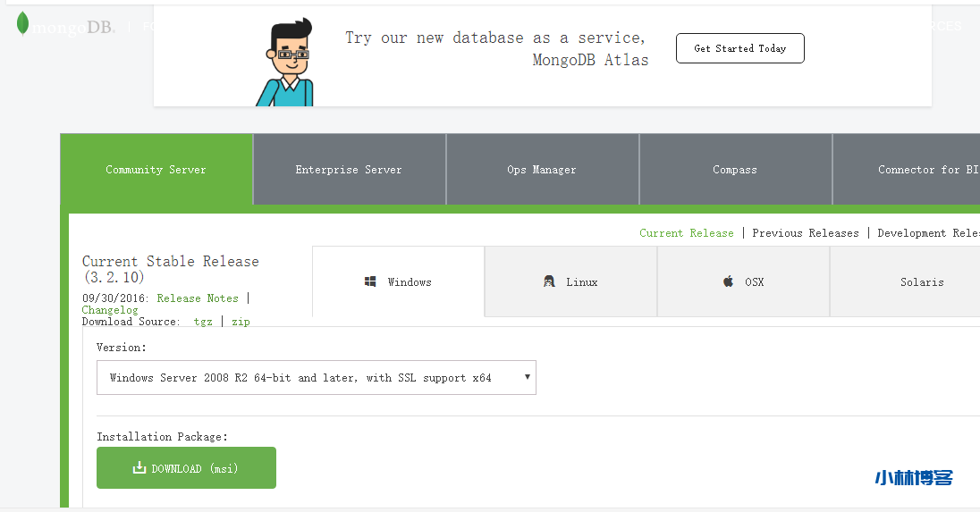This screenshot has width=980, height=512.
Task: Open the Previous Releases link
Action: [x=806, y=233]
